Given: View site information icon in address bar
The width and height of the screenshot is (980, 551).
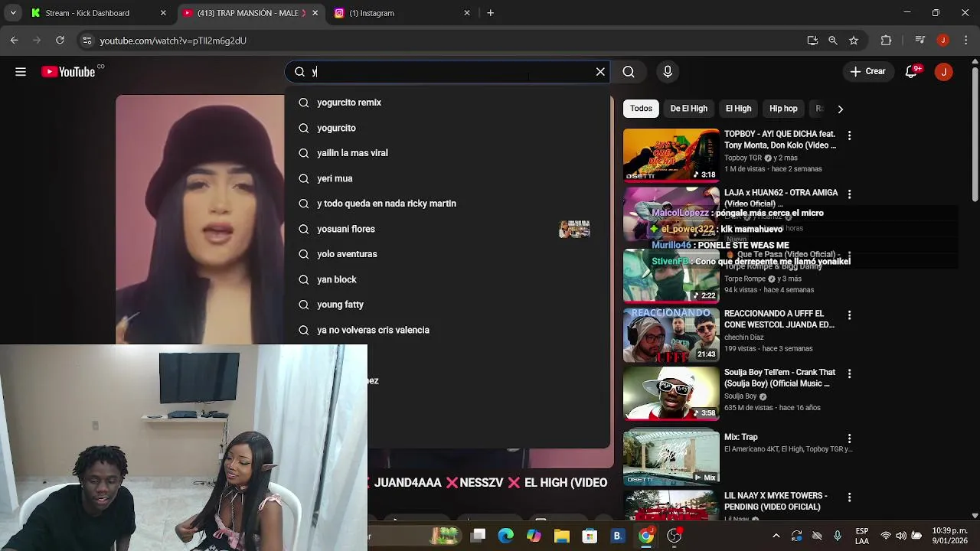Looking at the screenshot, I should pos(87,41).
